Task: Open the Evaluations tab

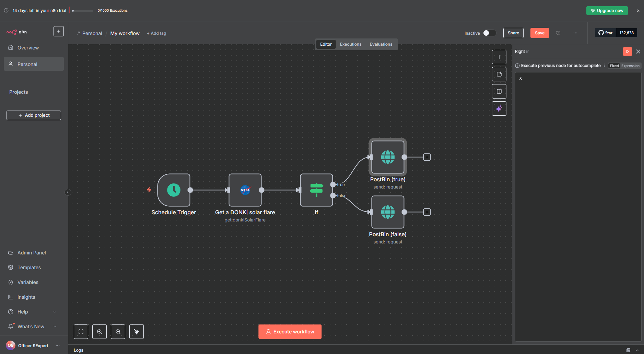Action: (x=381, y=44)
